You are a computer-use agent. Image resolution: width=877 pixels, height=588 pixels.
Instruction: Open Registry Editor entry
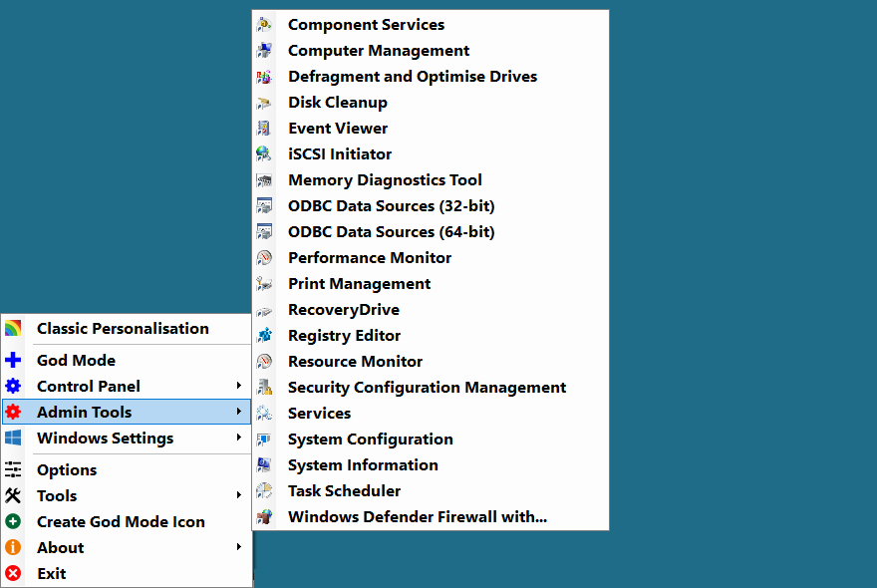coord(431,335)
